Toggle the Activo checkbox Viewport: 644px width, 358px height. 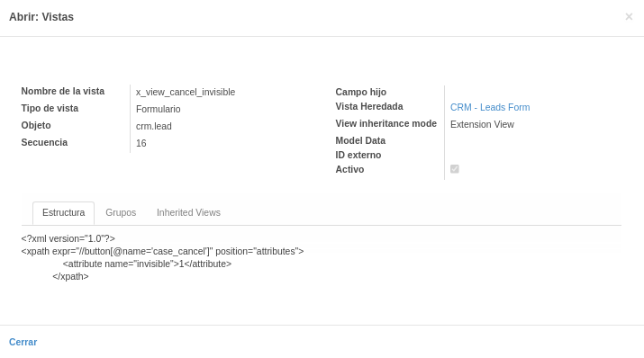(455, 169)
